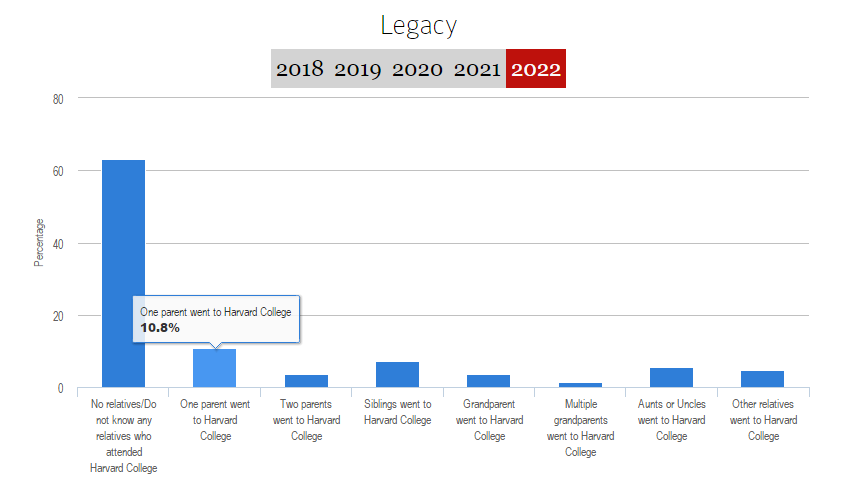Select the 'Aunts or Uncles' bar

[671, 378]
